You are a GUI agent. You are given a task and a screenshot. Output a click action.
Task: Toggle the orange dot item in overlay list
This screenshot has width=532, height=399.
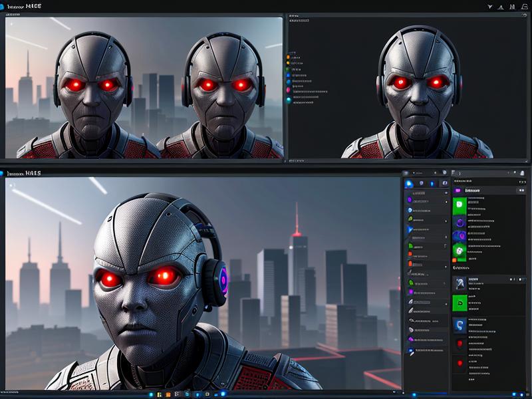point(289,59)
